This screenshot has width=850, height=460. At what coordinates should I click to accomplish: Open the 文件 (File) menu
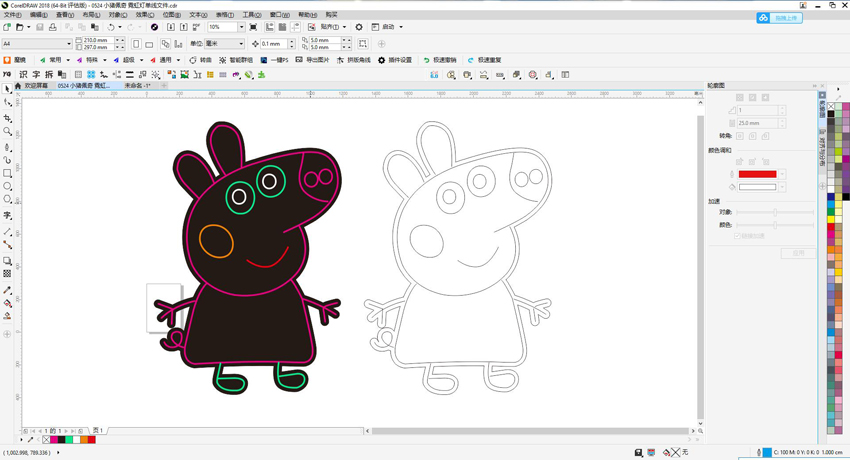click(x=12, y=15)
